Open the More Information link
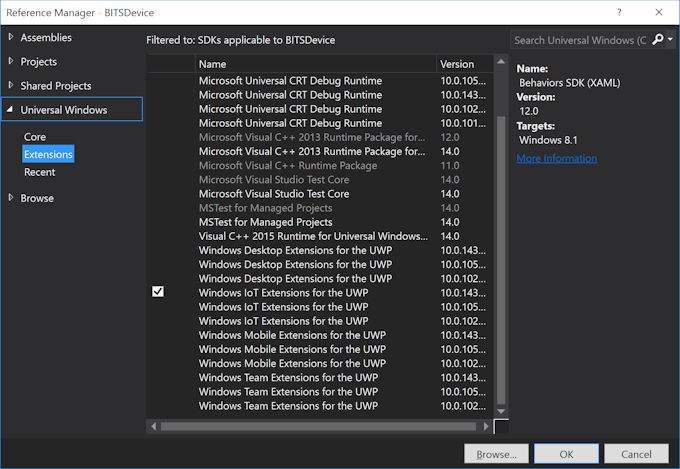 (556, 158)
